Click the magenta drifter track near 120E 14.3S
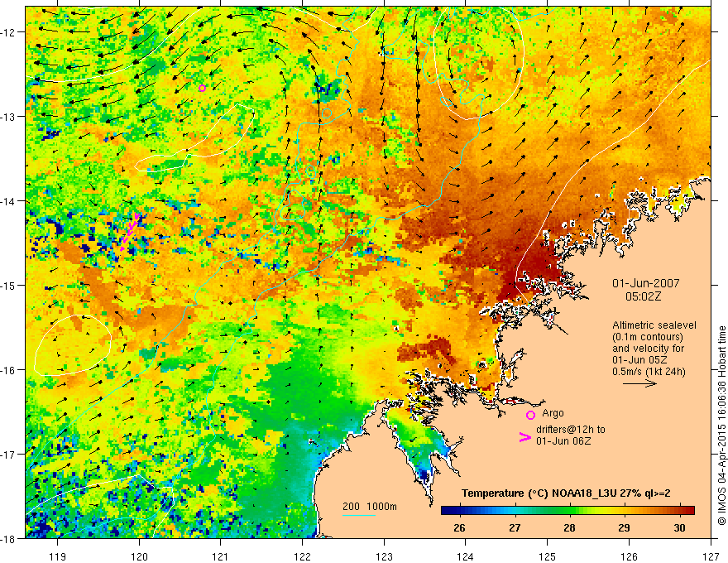728x563 pixels. [130, 231]
